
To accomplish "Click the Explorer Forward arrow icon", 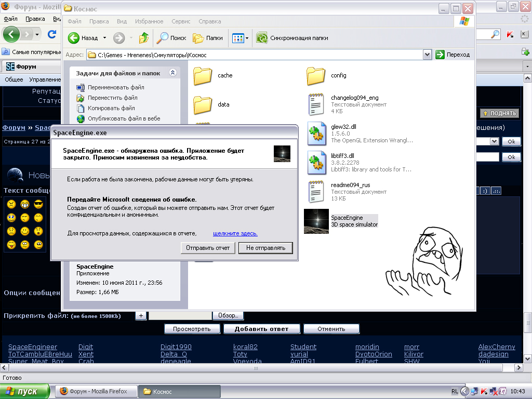I will [x=119, y=38].
